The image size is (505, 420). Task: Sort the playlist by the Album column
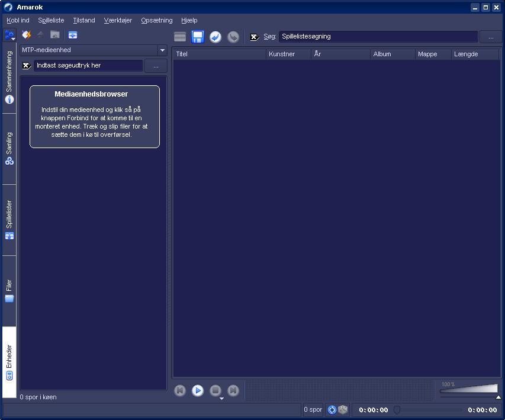point(393,54)
